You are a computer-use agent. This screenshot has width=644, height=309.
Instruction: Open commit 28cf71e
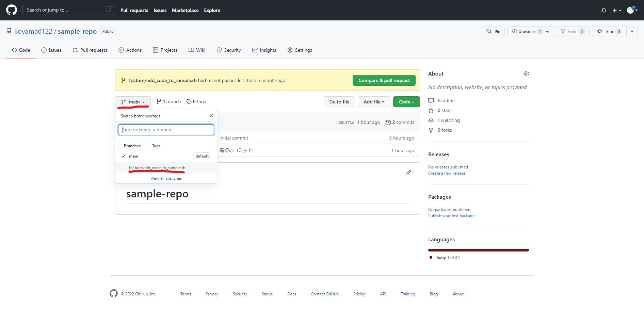[347, 123]
